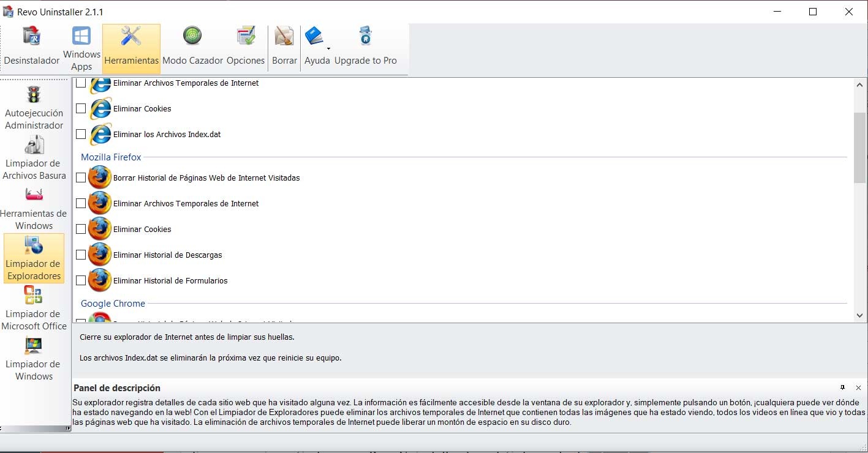This screenshot has height=453, width=868.
Task: Select Firefox 'Eliminar Archivos Temporales de Internet' label
Action: (186, 203)
